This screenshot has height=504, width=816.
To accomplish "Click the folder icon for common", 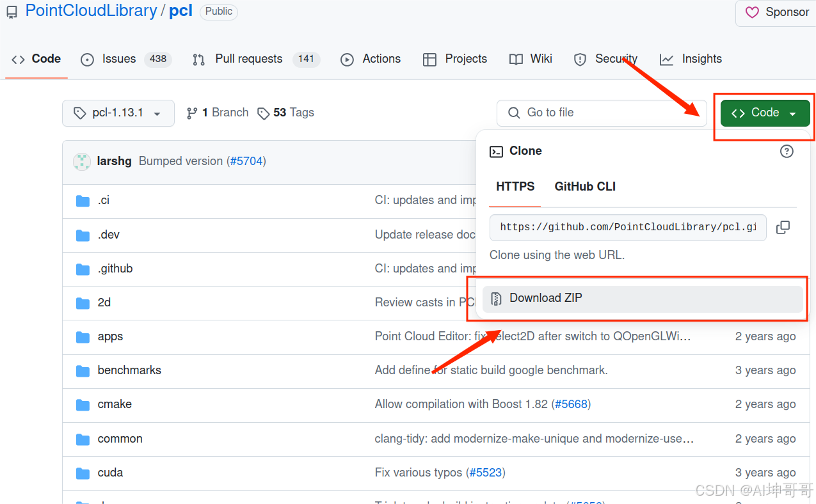I will [83, 439].
